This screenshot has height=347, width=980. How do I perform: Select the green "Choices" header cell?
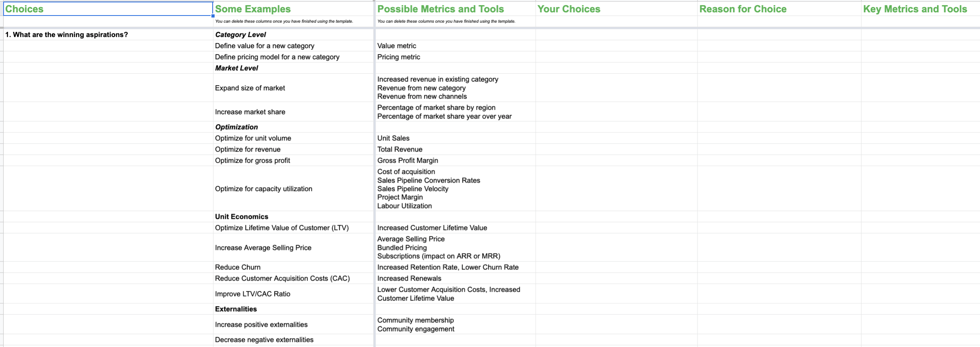click(x=107, y=9)
